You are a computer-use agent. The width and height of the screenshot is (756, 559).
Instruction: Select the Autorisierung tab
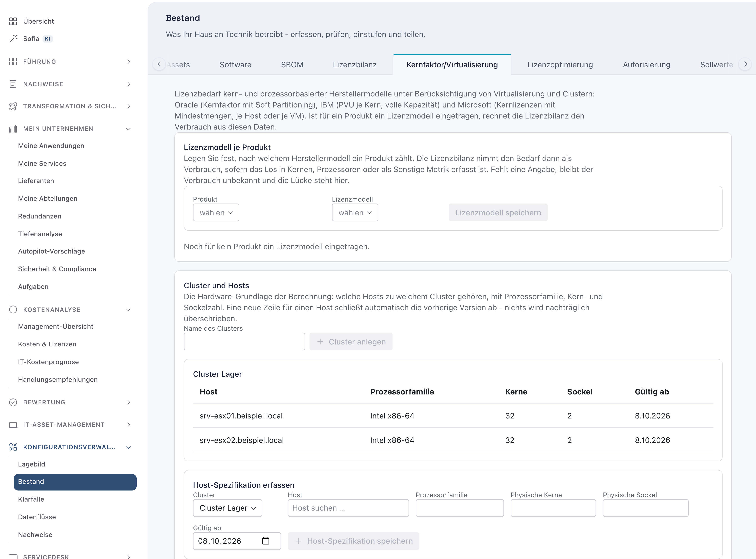(646, 65)
